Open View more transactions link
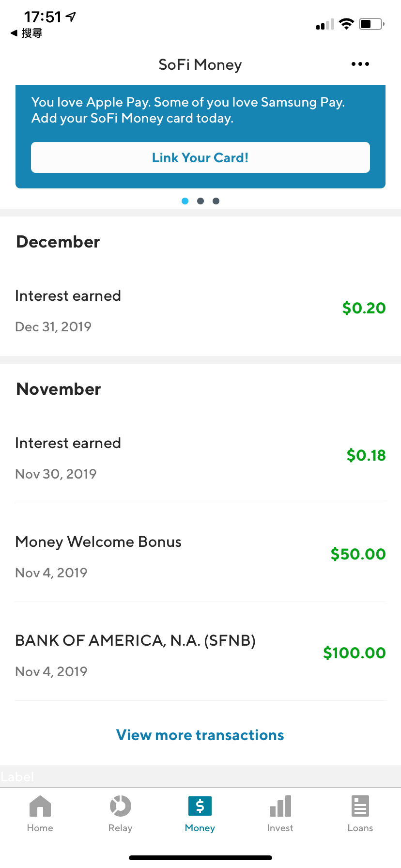 (x=200, y=735)
